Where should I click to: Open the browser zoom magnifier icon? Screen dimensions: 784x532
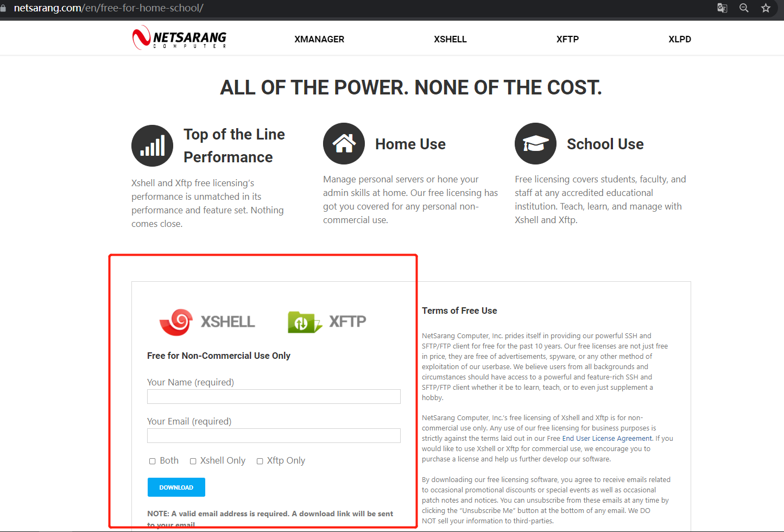744,8
